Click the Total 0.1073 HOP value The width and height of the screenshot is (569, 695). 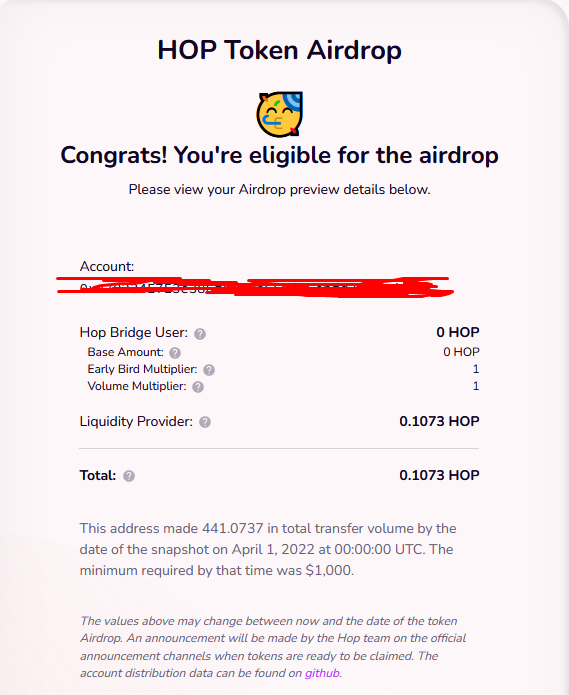pos(439,475)
